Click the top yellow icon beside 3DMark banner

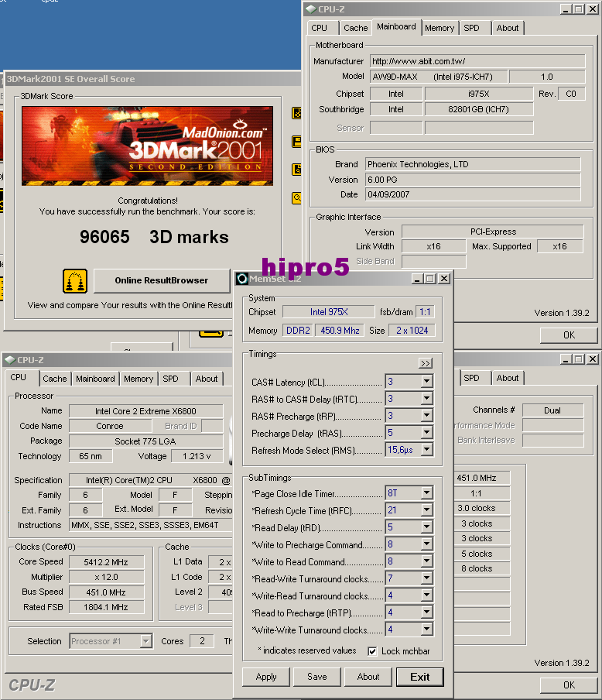[296, 113]
